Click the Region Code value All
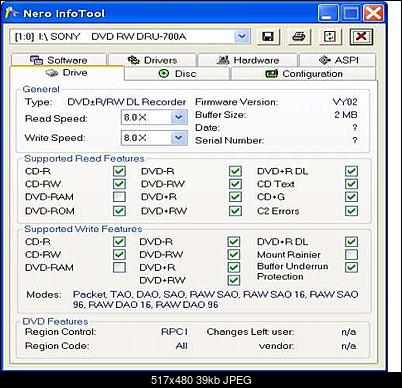The image size is (402, 388). tap(181, 346)
